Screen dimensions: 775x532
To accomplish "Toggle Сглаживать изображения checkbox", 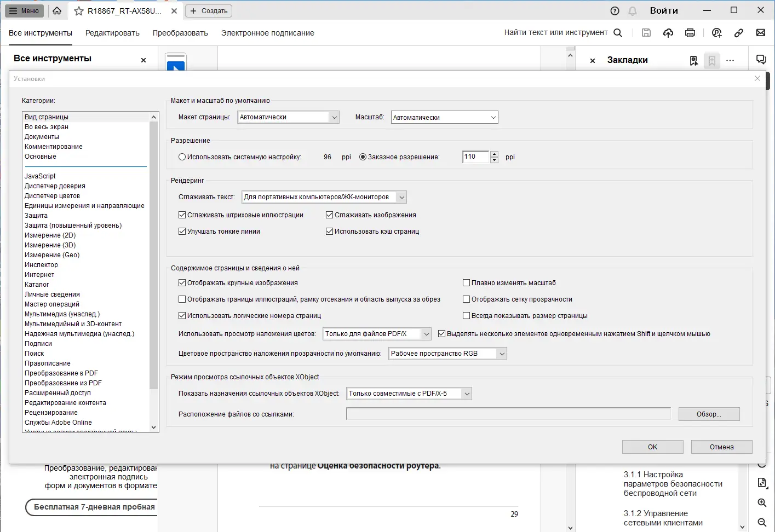I will [x=329, y=215].
